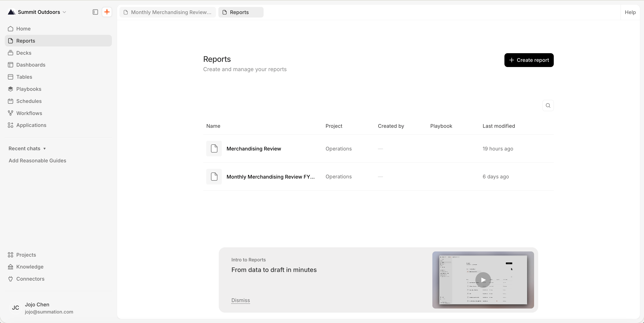
Task: Click Operations in Merchandising Review row
Action: tap(338, 149)
